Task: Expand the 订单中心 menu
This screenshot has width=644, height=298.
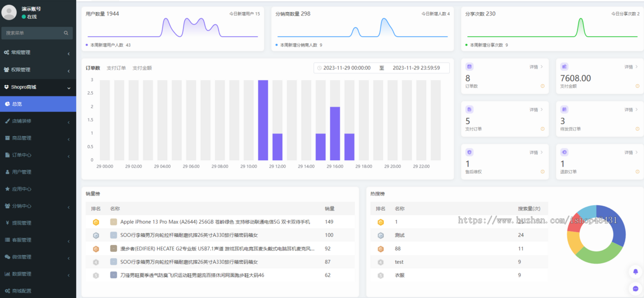Action: (x=38, y=155)
